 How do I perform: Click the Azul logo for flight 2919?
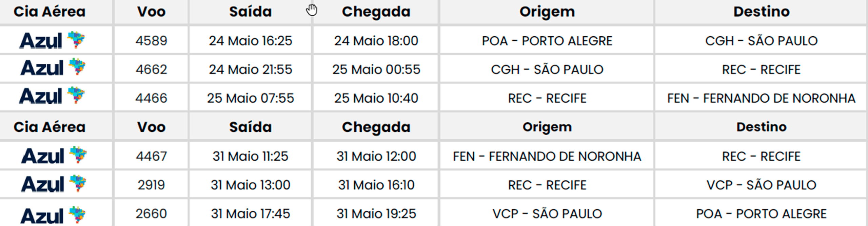pos(54,184)
